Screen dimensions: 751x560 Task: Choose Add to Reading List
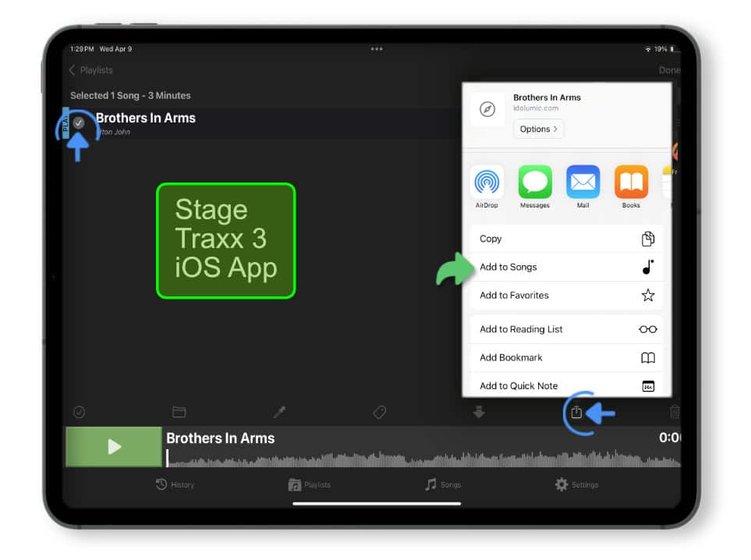coord(567,329)
